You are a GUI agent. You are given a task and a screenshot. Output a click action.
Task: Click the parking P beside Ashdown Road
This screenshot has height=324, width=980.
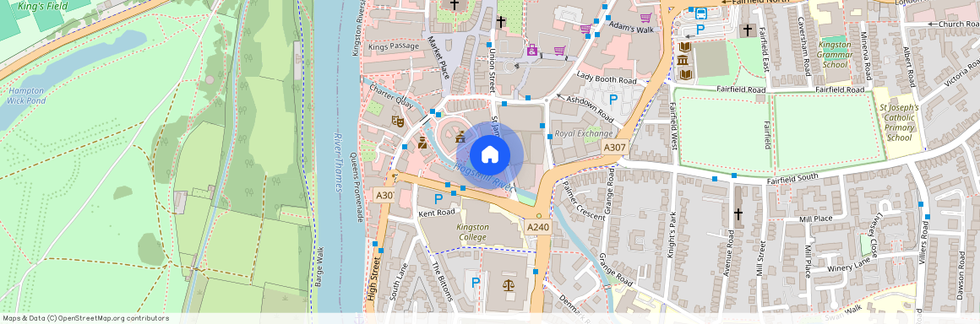pos(613,100)
